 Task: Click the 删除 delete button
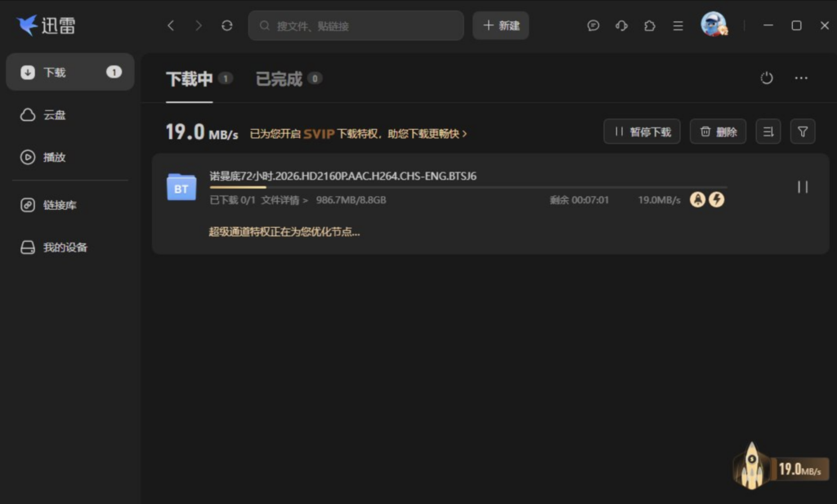pyautogui.click(x=718, y=132)
